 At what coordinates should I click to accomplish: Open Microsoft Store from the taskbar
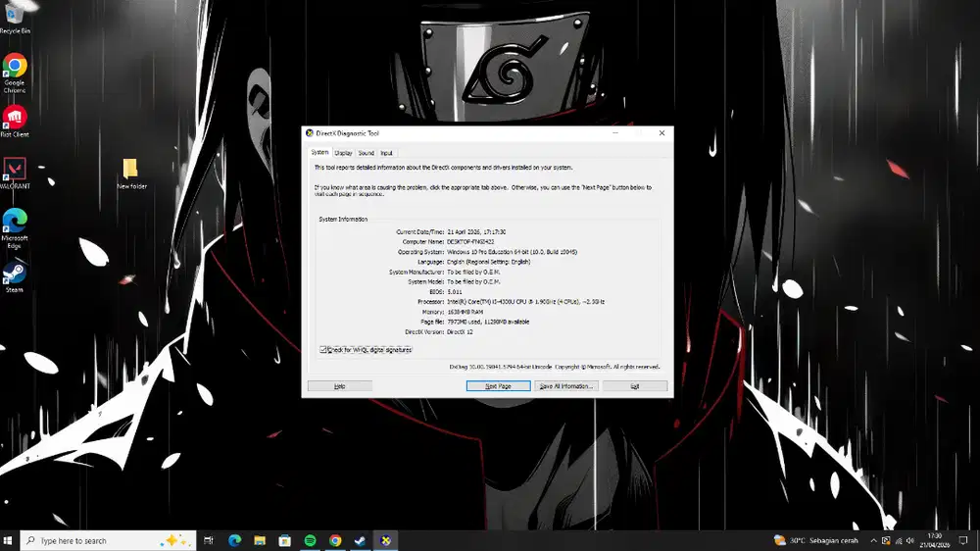(x=285, y=540)
